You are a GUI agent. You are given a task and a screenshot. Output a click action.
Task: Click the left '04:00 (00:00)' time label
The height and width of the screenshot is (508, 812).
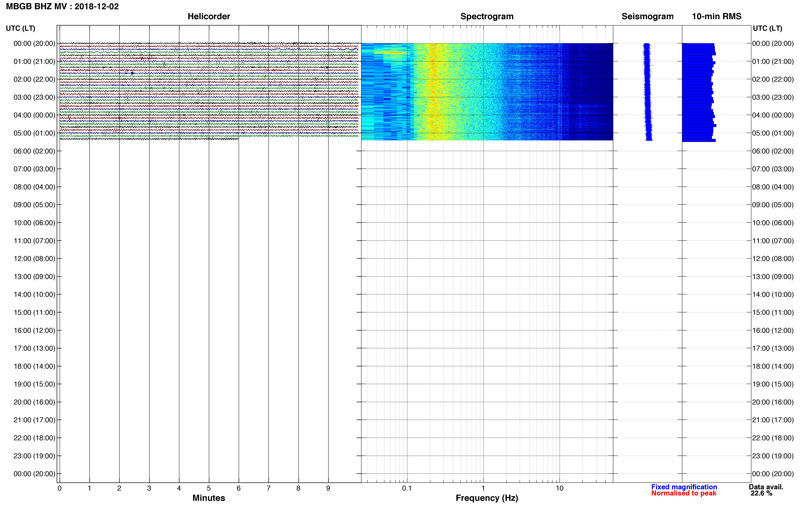[x=34, y=115]
